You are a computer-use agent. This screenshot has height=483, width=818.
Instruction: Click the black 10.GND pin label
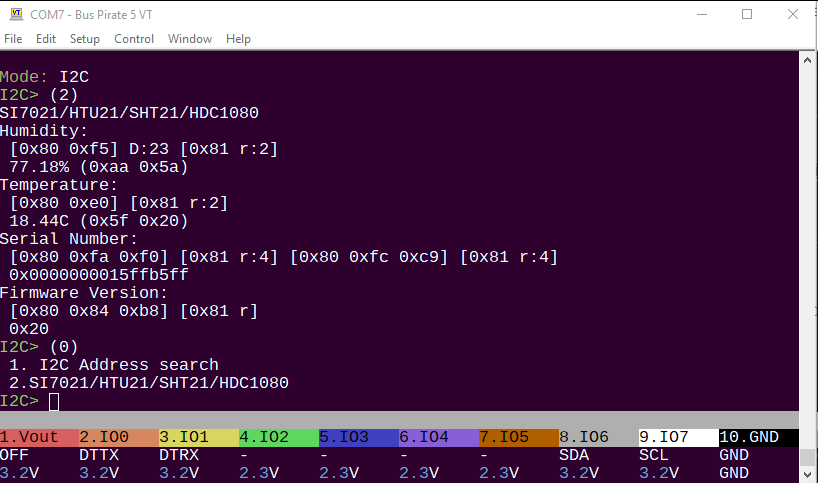pyautogui.click(x=759, y=437)
